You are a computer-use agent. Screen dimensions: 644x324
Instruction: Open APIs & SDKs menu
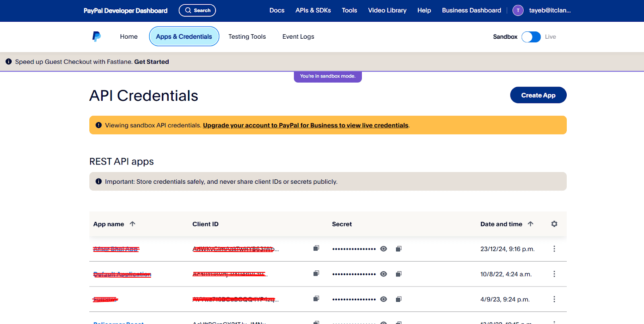point(313,10)
